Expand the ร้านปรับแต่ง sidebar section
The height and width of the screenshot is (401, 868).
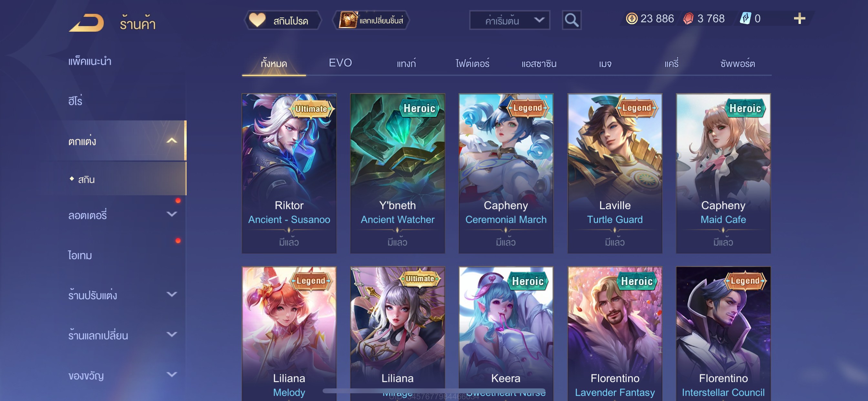(172, 294)
